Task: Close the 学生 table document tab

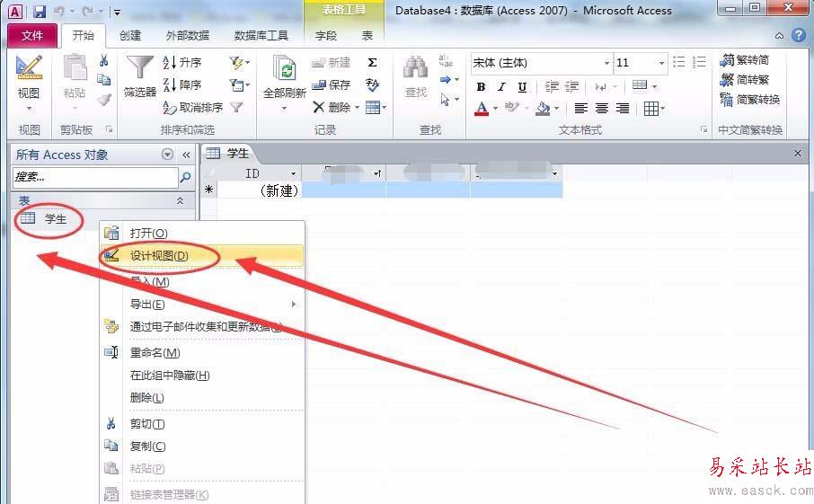Action: 798,153
